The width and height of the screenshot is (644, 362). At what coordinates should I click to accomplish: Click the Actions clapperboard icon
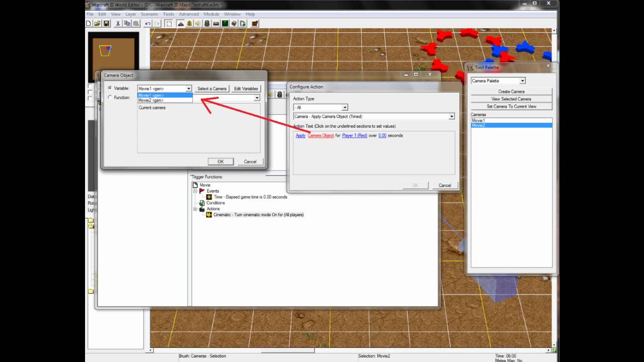(202, 209)
